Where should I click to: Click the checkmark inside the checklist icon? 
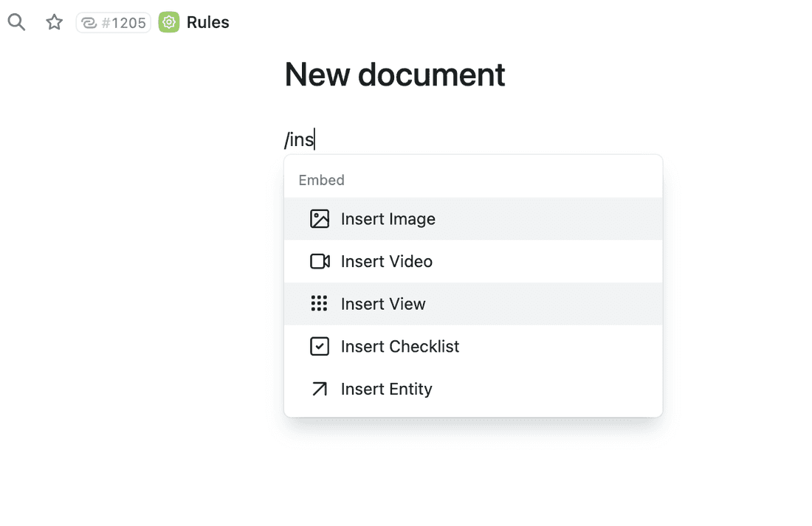pyautogui.click(x=320, y=346)
